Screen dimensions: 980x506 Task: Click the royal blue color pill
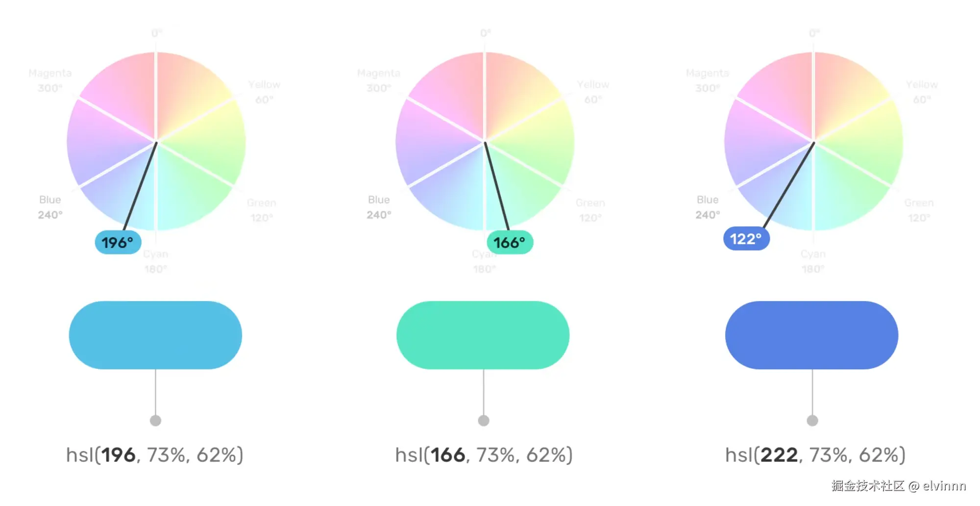tap(811, 335)
